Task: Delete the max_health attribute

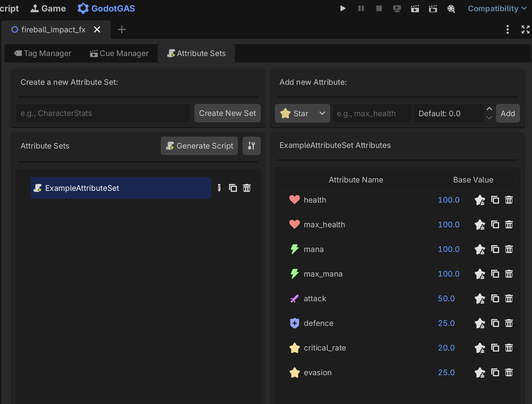Action: pyautogui.click(x=509, y=225)
